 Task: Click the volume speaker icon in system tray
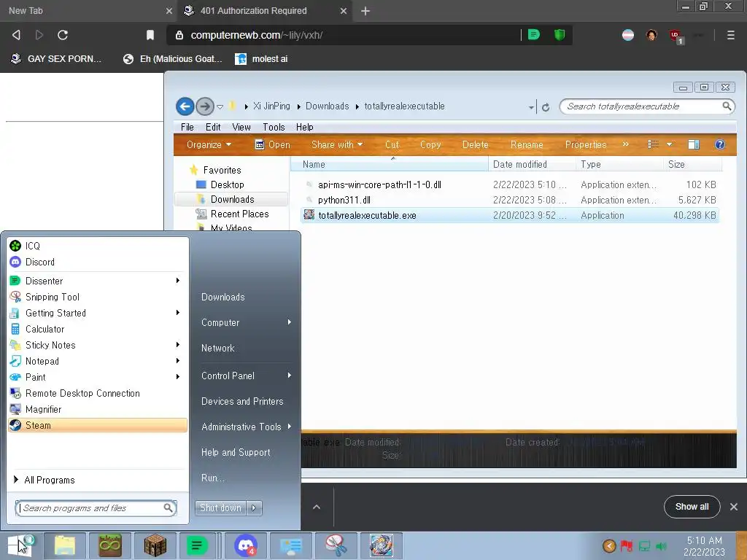click(661, 546)
